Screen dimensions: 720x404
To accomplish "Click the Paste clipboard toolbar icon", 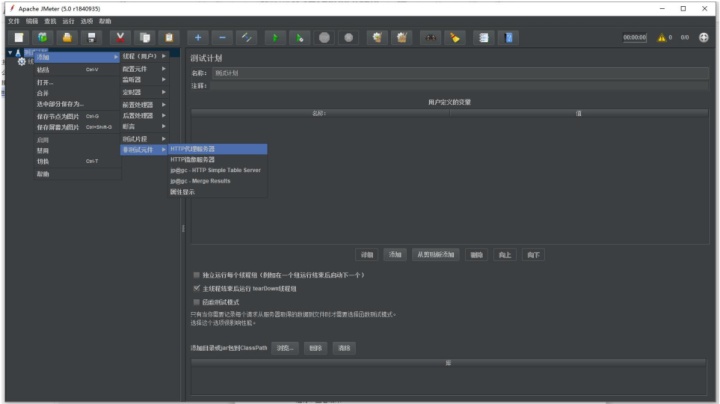I will [169, 38].
